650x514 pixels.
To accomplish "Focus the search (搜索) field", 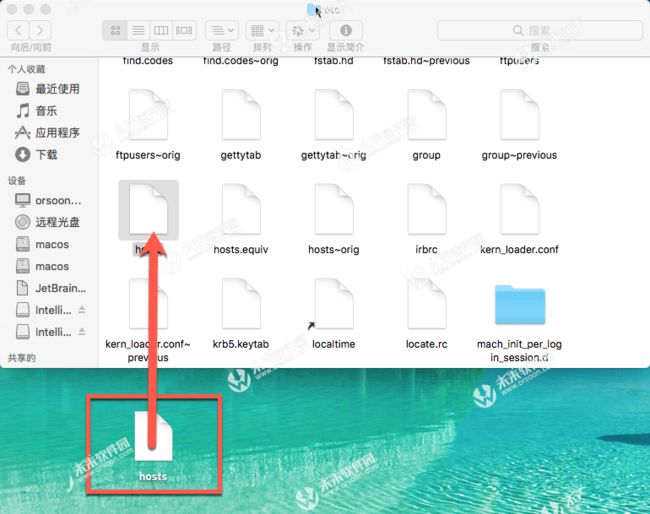I will pyautogui.click(x=540, y=30).
